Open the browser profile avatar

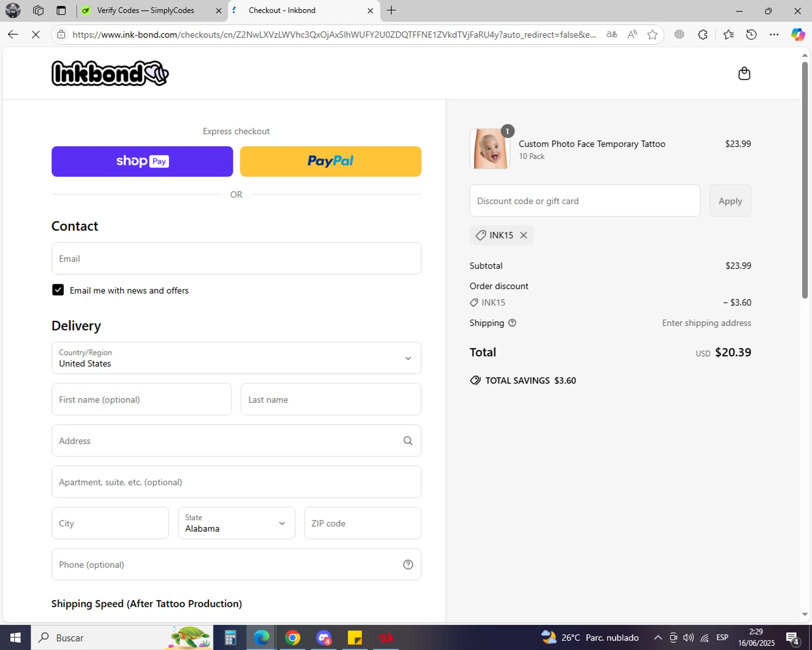click(x=13, y=10)
